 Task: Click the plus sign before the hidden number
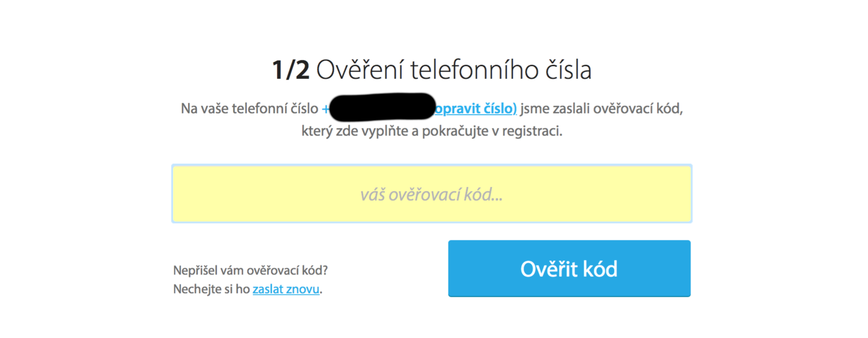click(326, 109)
